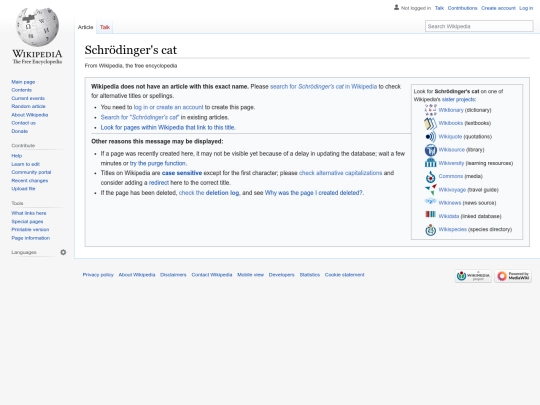Click the Wikimedia project badge
540x405 pixels.
point(473,276)
